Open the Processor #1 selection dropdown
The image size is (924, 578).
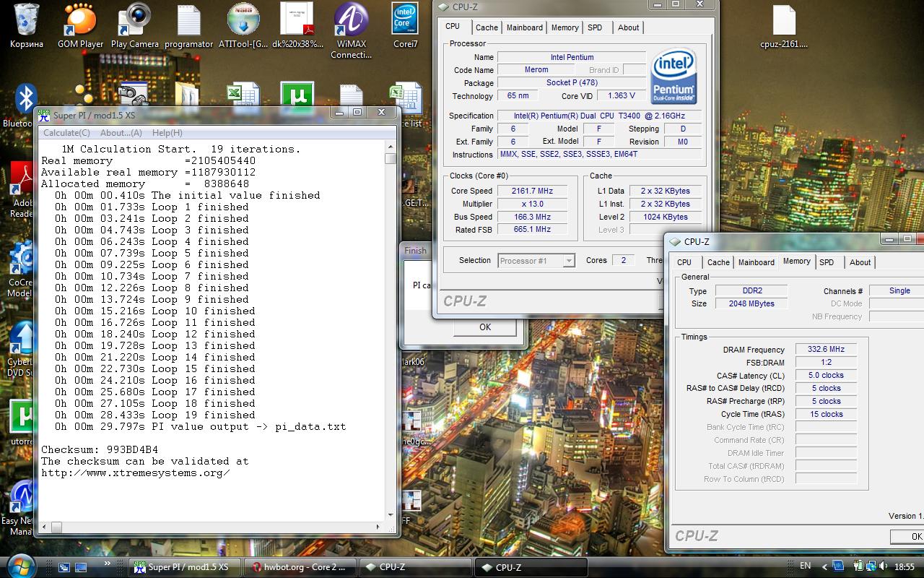536,261
